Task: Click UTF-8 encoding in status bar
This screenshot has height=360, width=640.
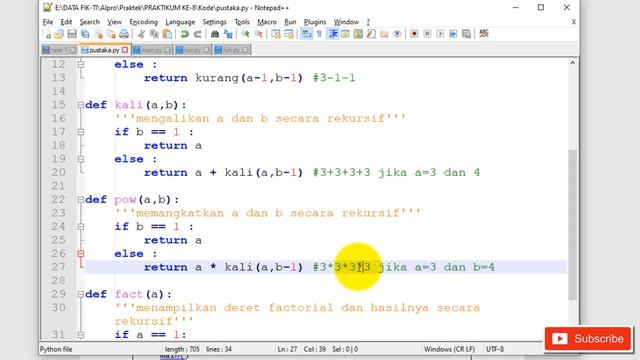Action: (495, 349)
